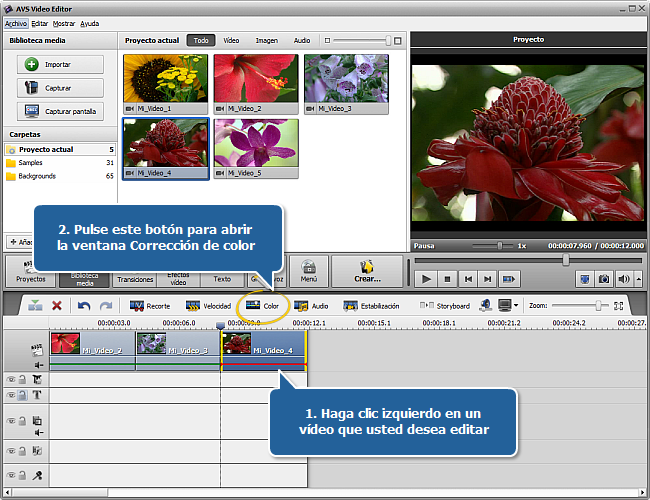The height and width of the screenshot is (500, 650).
Task: Take a snapshot with camera icon
Action: point(603,279)
